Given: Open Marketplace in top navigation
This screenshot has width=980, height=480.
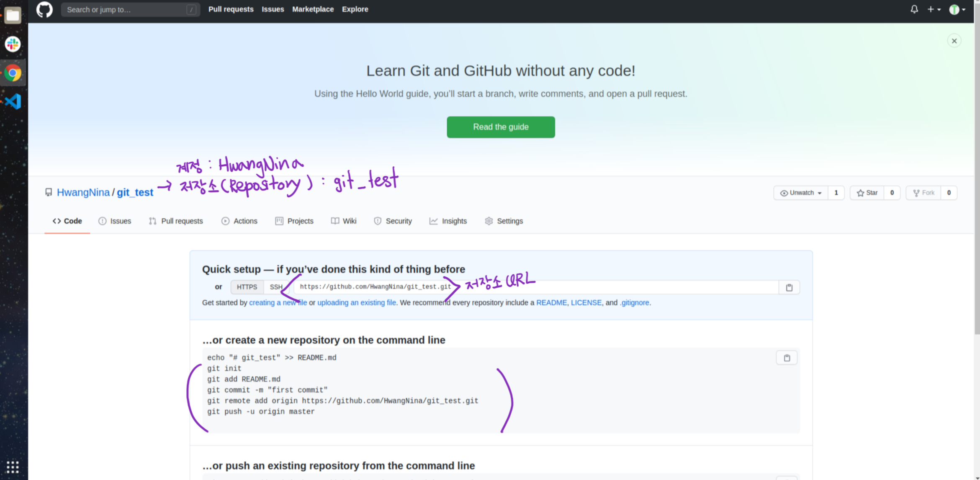Looking at the screenshot, I should [x=313, y=9].
